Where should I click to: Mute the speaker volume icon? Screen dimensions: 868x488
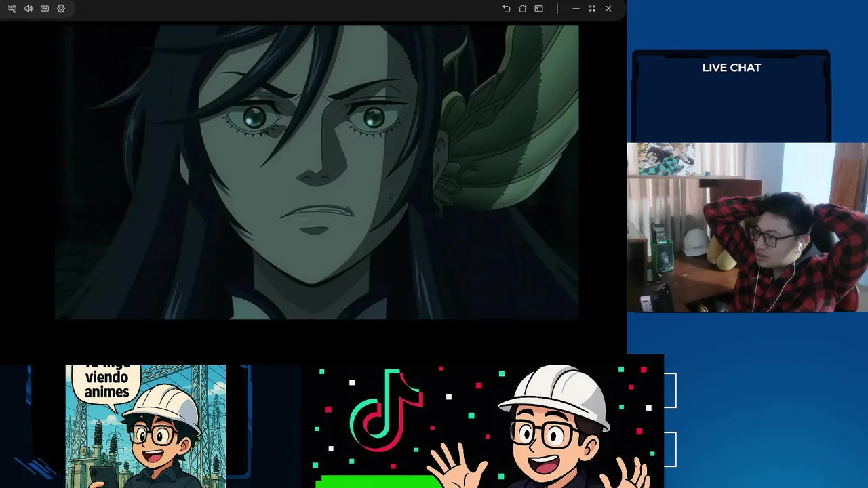(28, 9)
